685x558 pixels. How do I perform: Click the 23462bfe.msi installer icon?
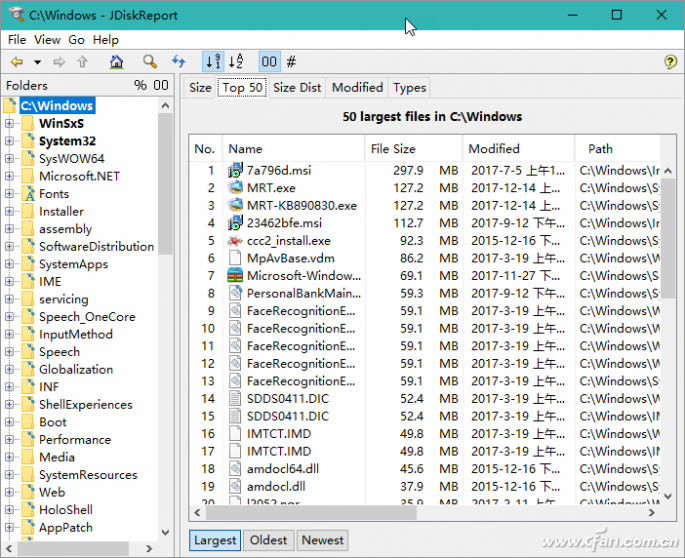click(235, 223)
